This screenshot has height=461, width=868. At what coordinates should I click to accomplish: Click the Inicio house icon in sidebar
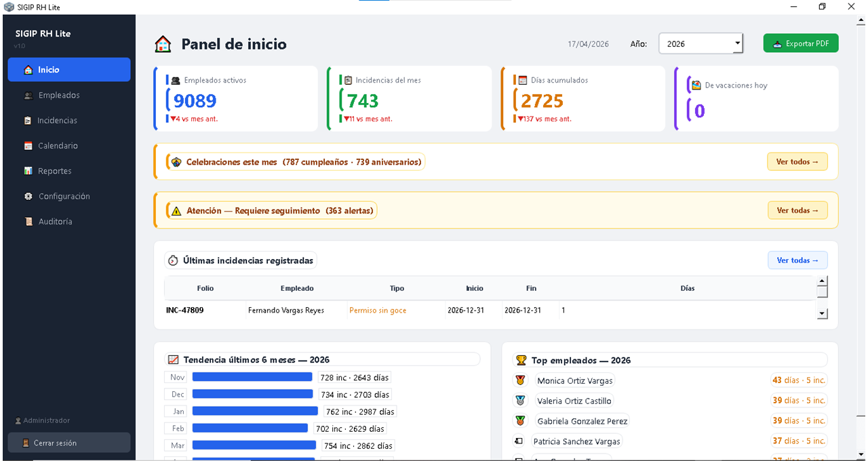[x=28, y=70]
